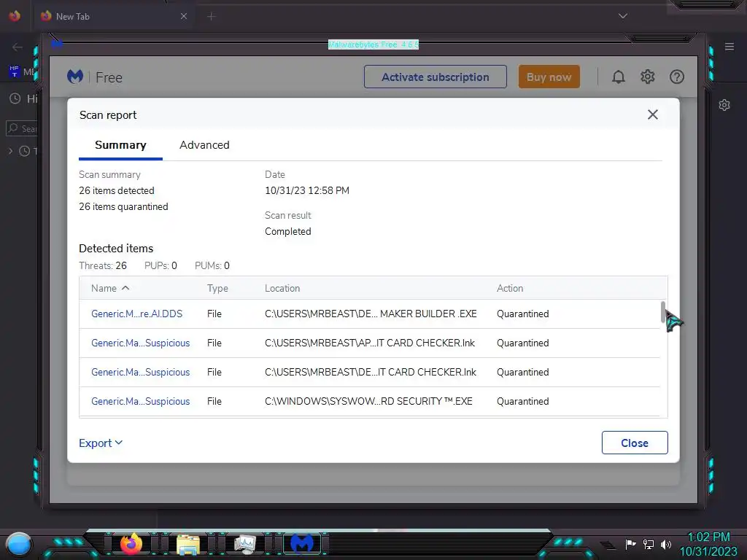Click the Malwarebytes taskbar icon

point(302,543)
